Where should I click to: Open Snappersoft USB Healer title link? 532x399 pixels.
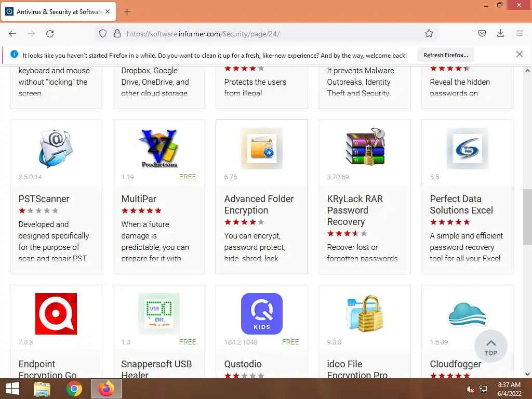pos(156,369)
